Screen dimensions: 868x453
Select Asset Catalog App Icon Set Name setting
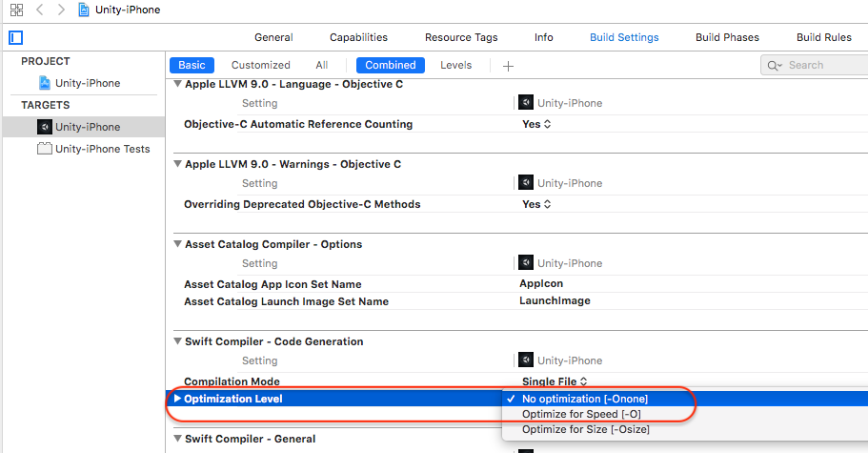pyautogui.click(x=273, y=284)
